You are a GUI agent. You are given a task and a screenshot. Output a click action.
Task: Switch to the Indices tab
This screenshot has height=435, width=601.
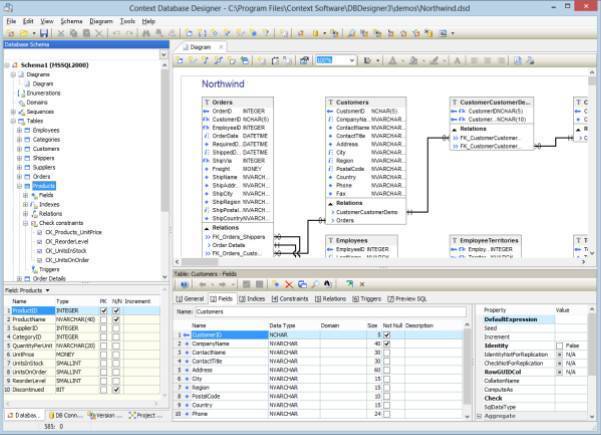[251, 299]
